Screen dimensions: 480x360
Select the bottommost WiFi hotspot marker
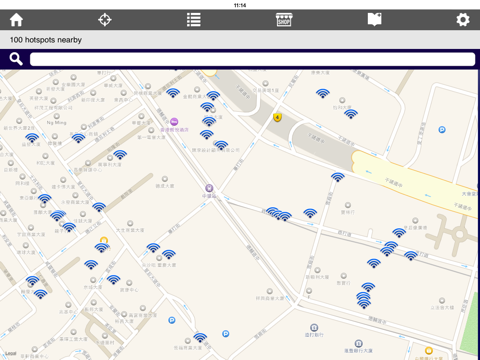(200, 338)
